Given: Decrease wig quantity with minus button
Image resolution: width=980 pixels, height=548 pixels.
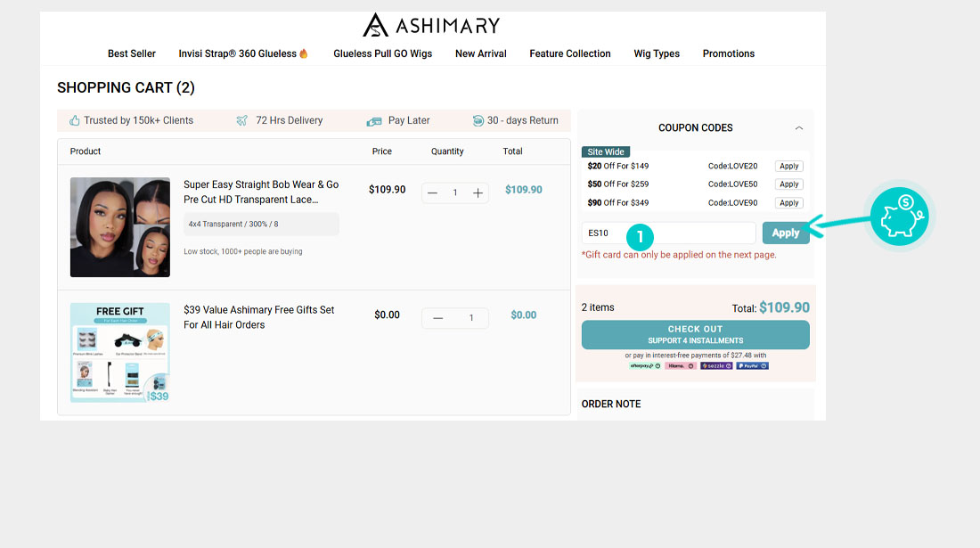Looking at the screenshot, I should point(433,193).
